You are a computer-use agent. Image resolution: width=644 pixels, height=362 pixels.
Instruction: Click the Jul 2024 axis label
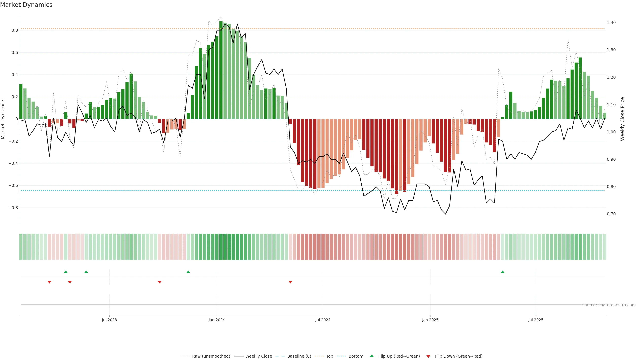[x=323, y=320]
